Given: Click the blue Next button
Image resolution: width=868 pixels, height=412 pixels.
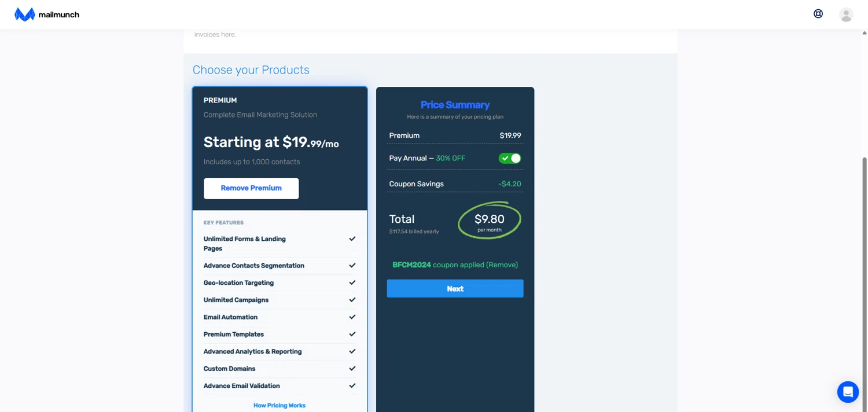Looking at the screenshot, I should point(455,289).
